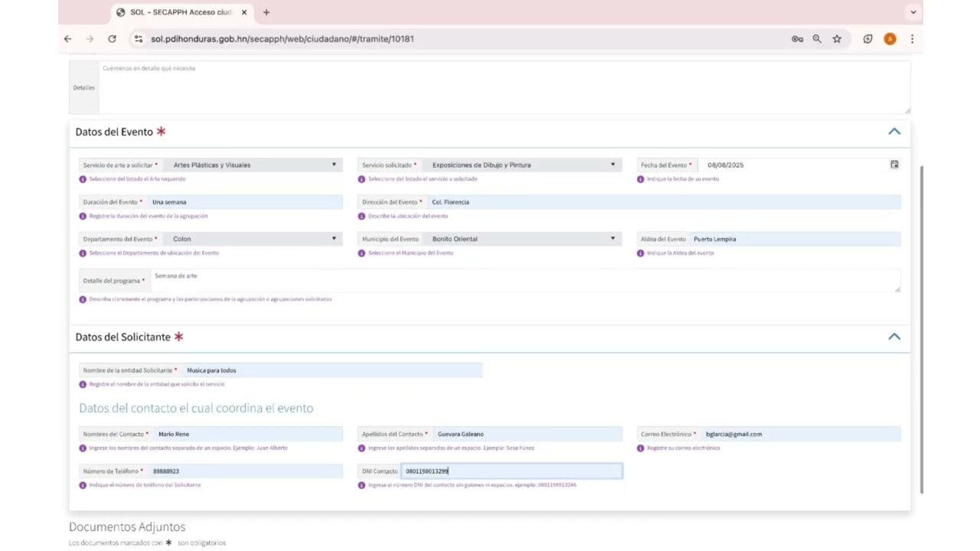
Task: Open the orange profile avatar
Action: click(890, 39)
